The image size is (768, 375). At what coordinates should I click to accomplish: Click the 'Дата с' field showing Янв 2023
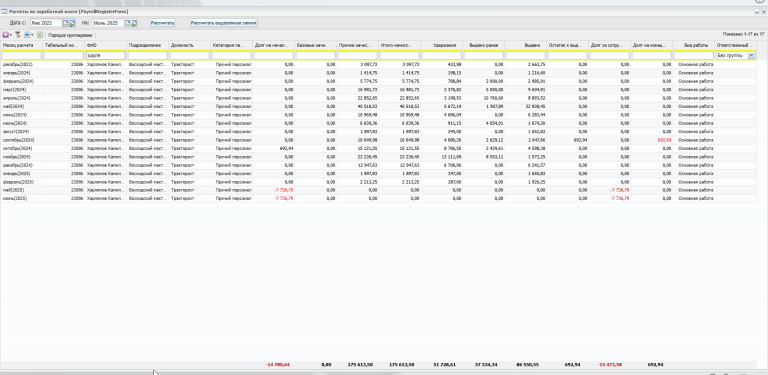pyautogui.click(x=46, y=23)
